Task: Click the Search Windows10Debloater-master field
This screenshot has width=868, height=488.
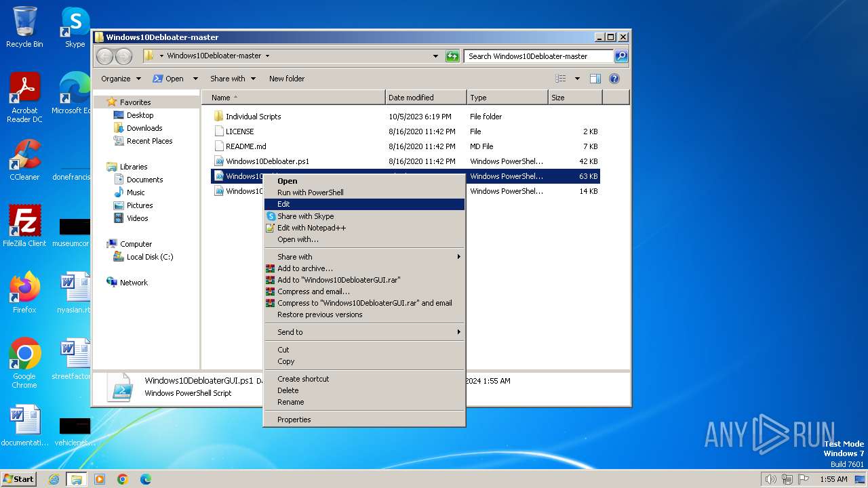Action: (x=539, y=56)
